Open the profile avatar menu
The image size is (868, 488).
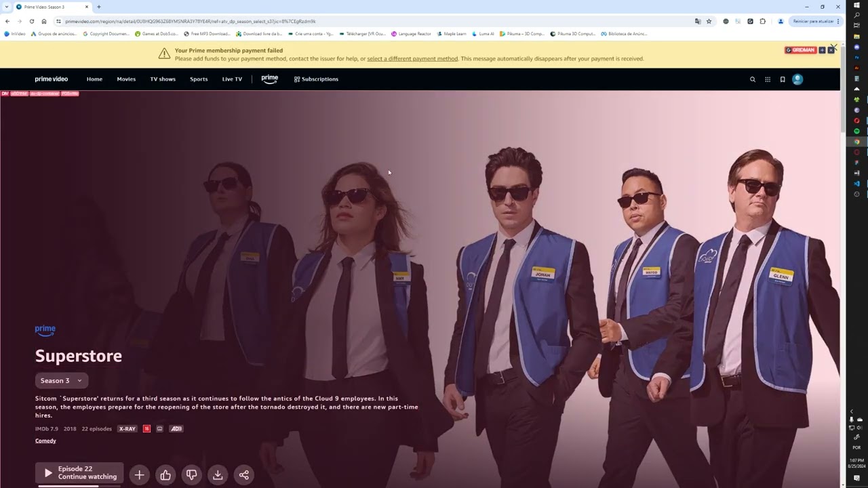(797, 79)
